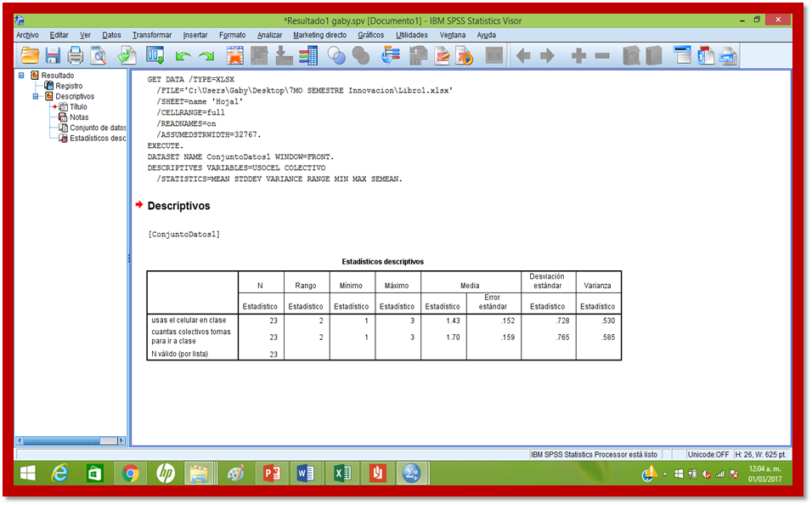Open Internet Explorer from the taskbar
This screenshot has height=505, width=812.
click(60, 474)
